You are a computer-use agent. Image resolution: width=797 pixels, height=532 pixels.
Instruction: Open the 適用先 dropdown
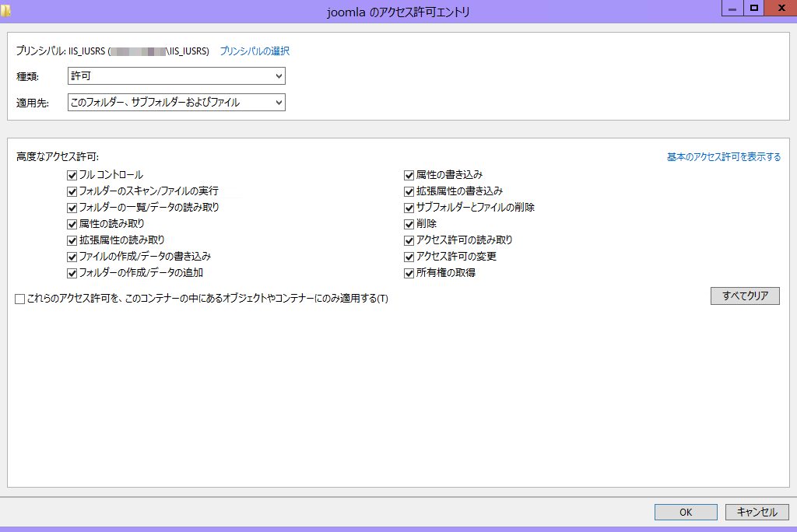pyautogui.click(x=177, y=103)
